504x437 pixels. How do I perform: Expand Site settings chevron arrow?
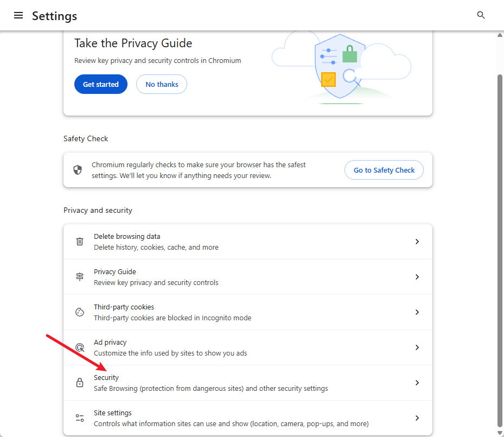point(417,418)
